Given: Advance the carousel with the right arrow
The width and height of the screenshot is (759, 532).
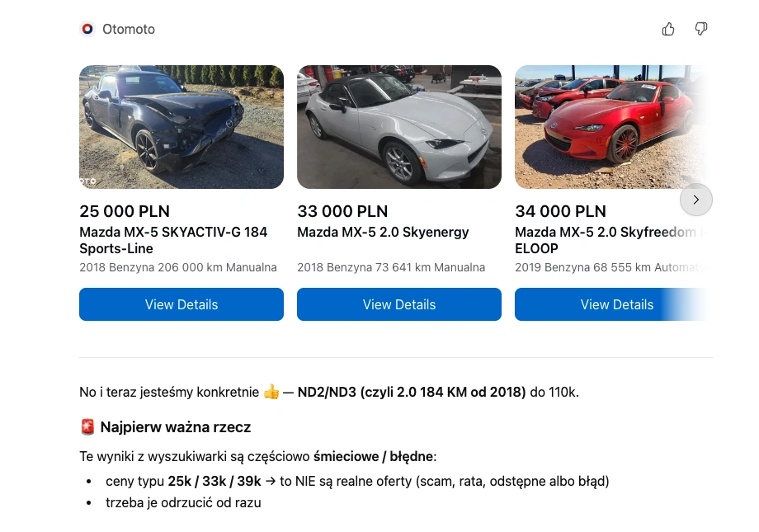Looking at the screenshot, I should [696, 200].
